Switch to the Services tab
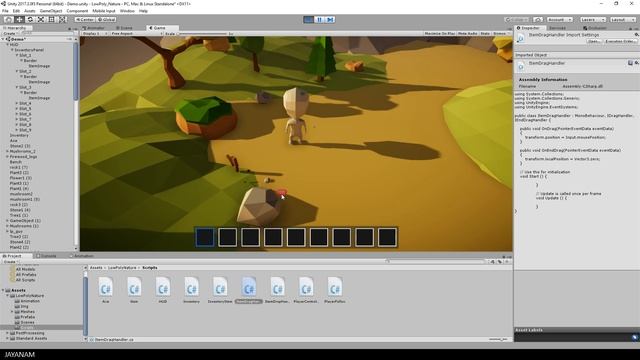Image resolution: width=640 pixels, height=360 pixels. 557,28
